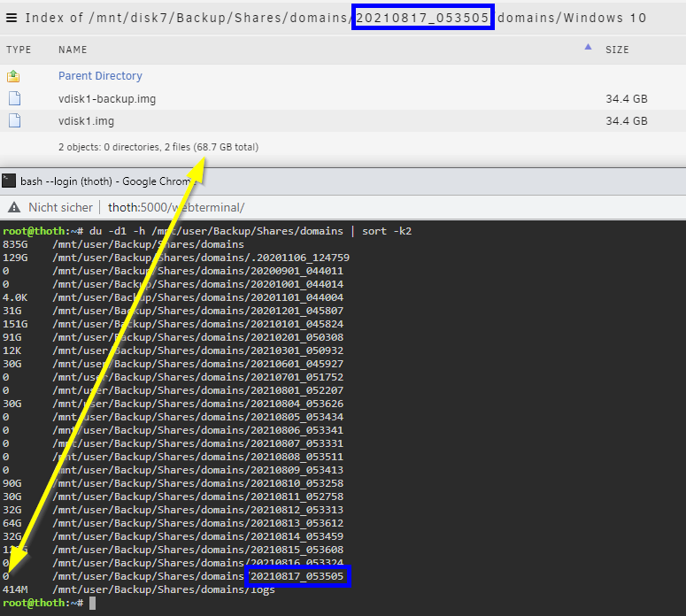Click the Nicht sicher security label

coord(60,207)
